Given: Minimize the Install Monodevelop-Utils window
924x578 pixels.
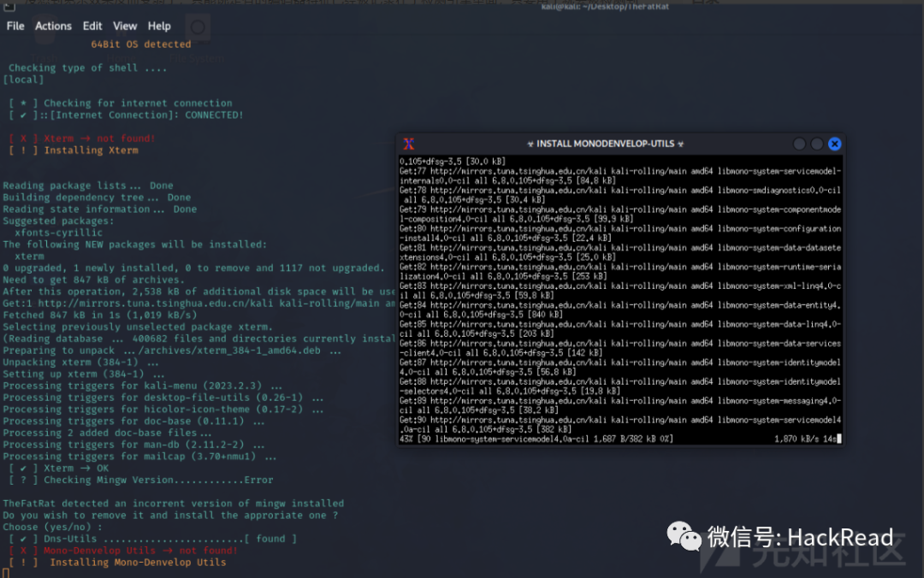Looking at the screenshot, I should point(799,144).
